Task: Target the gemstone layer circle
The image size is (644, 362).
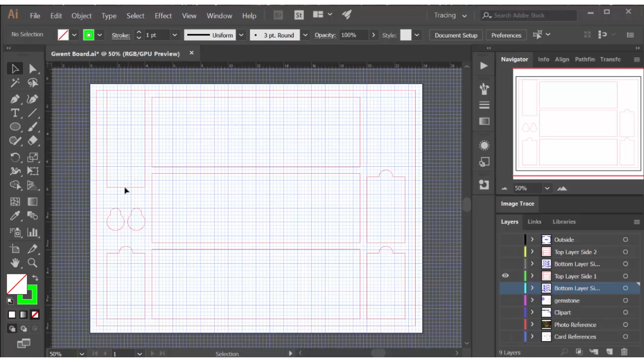Action: [625, 301]
